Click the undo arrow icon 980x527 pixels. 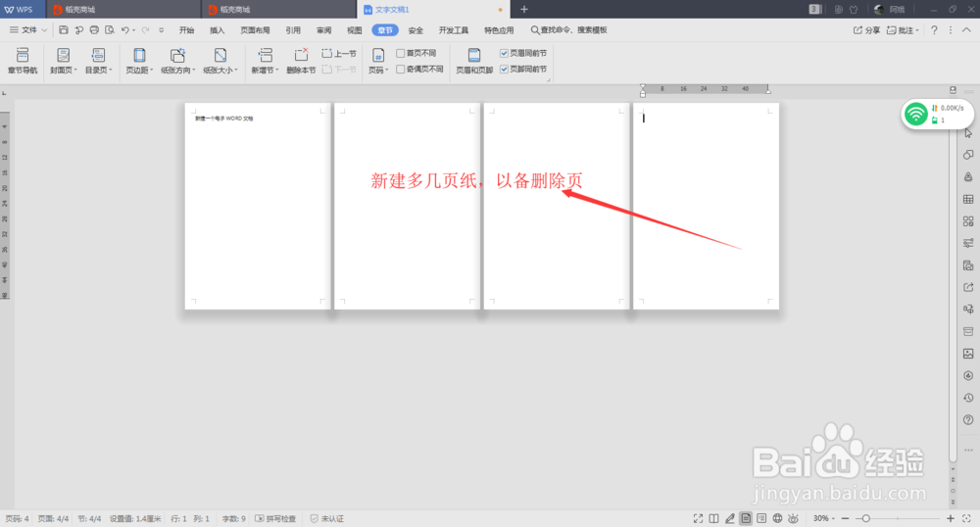tap(125, 30)
